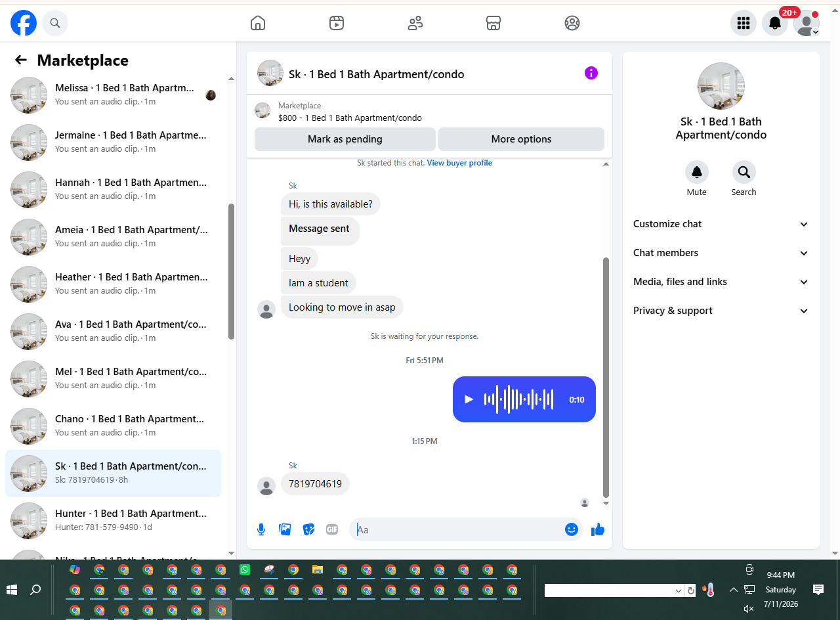Open Jermaine's conversation
This screenshot has height=620, width=840.
click(x=113, y=143)
